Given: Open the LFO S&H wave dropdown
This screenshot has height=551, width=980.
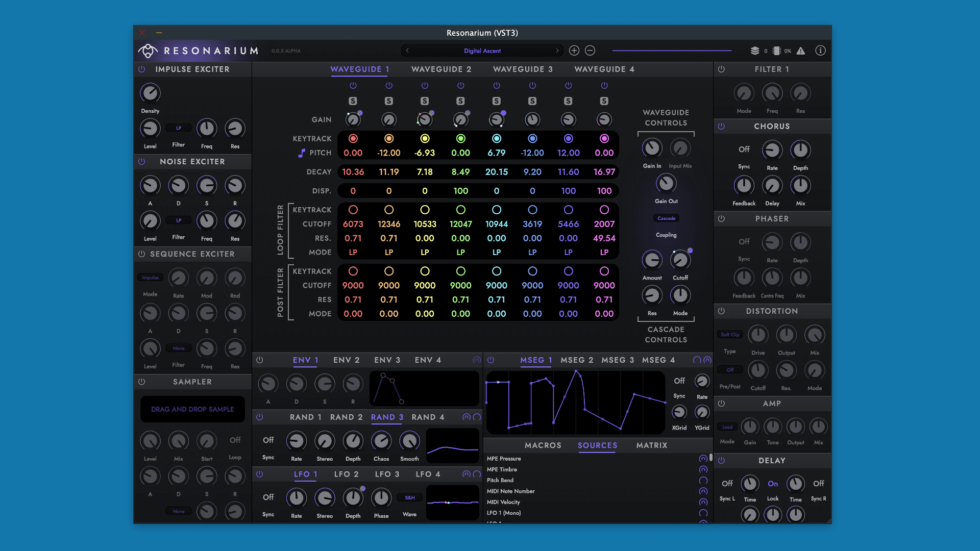Looking at the screenshot, I should point(409,498).
